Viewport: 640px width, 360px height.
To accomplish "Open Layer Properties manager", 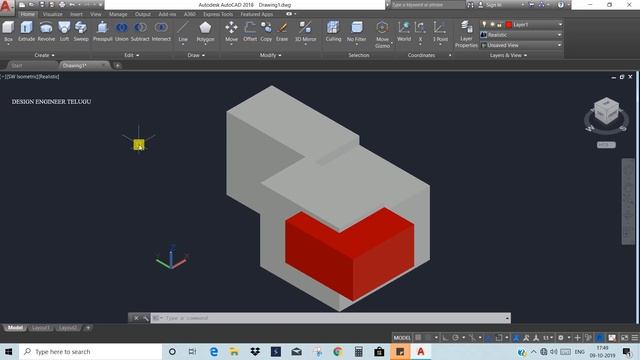I will 466,34.
